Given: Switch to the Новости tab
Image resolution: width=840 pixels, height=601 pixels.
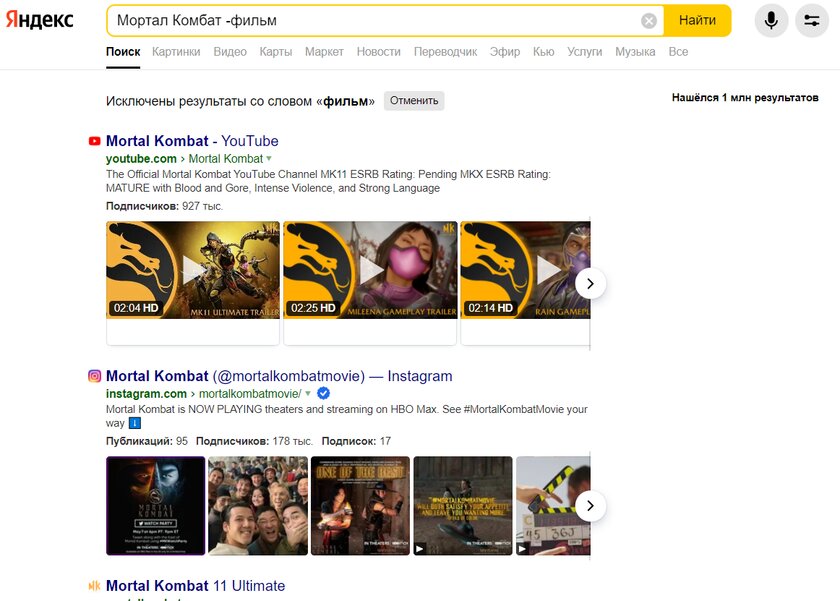Looking at the screenshot, I should [379, 52].
